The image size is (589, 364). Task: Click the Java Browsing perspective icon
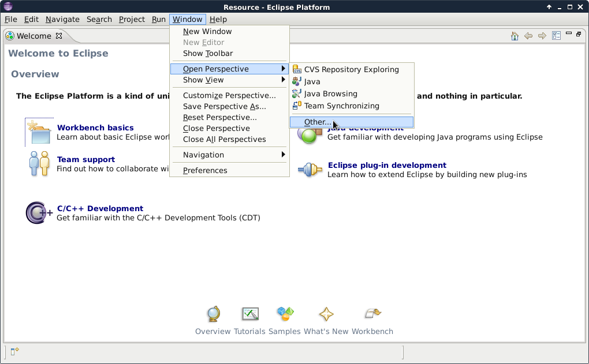[x=297, y=93]
